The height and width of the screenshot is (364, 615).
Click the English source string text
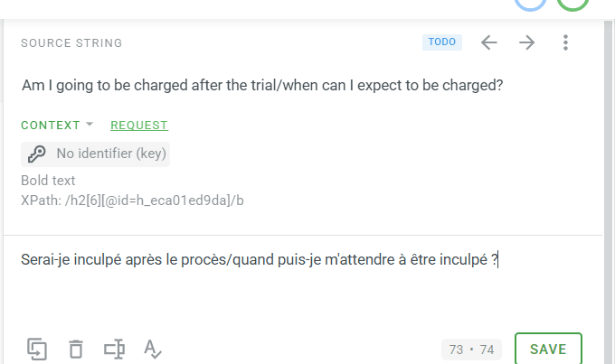[262, 86]
